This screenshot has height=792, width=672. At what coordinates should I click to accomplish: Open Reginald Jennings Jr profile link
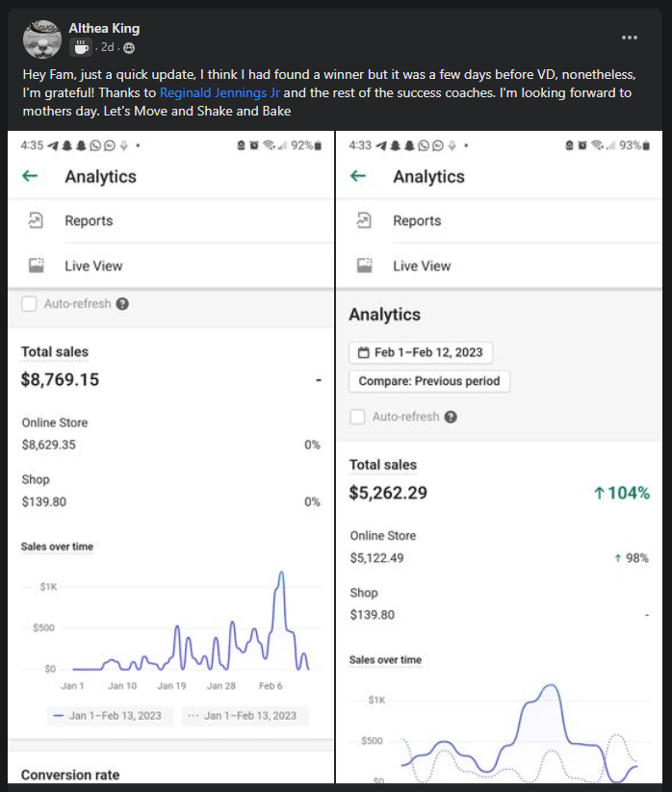pos(220,93)
